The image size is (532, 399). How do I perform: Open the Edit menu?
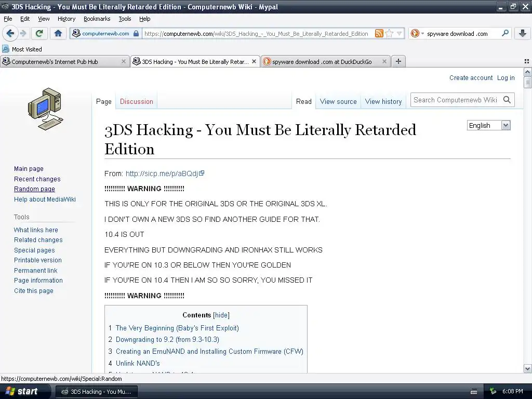(25, 19)
